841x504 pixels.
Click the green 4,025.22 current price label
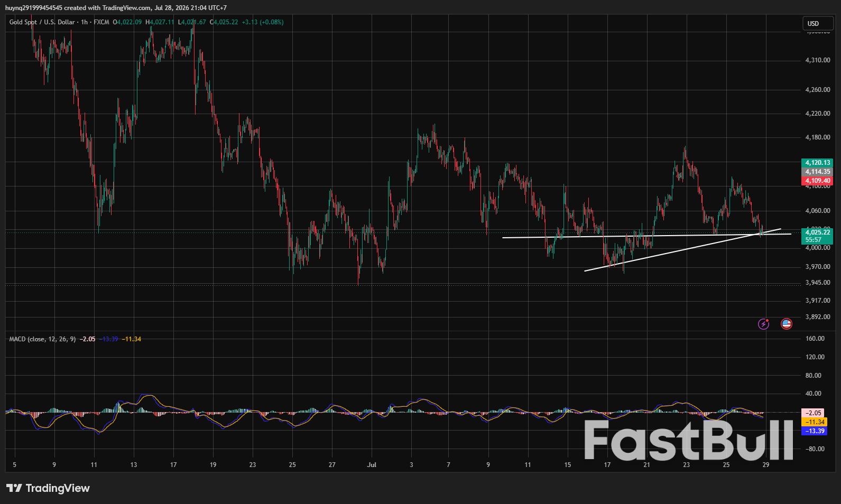(817, 232)
